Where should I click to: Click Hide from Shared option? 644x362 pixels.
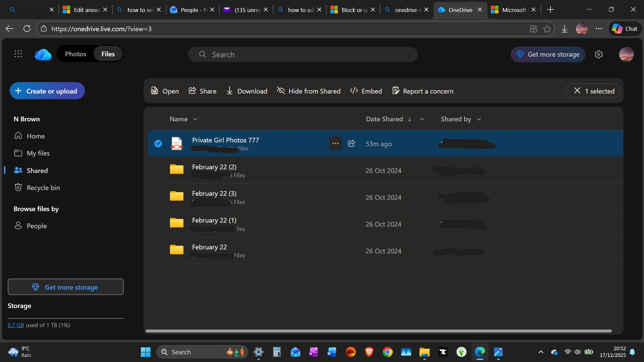point(309,91)
